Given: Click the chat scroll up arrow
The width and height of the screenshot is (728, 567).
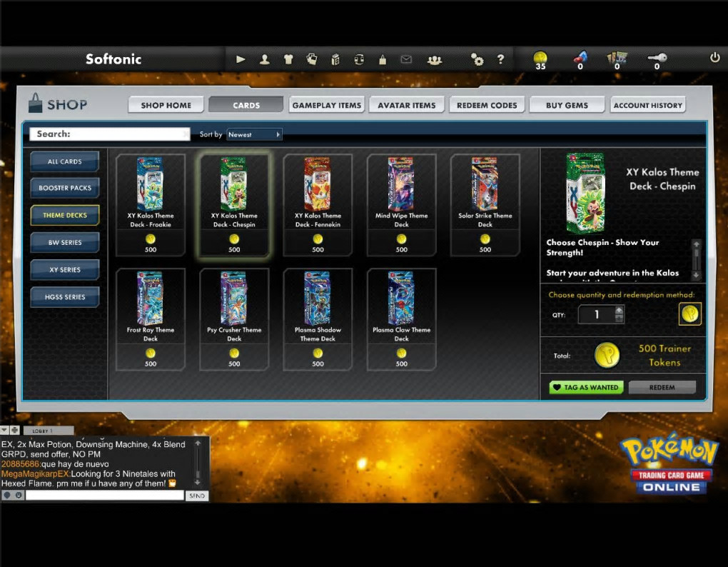Looking at the screenshot, I should click(x=198, y=443).
